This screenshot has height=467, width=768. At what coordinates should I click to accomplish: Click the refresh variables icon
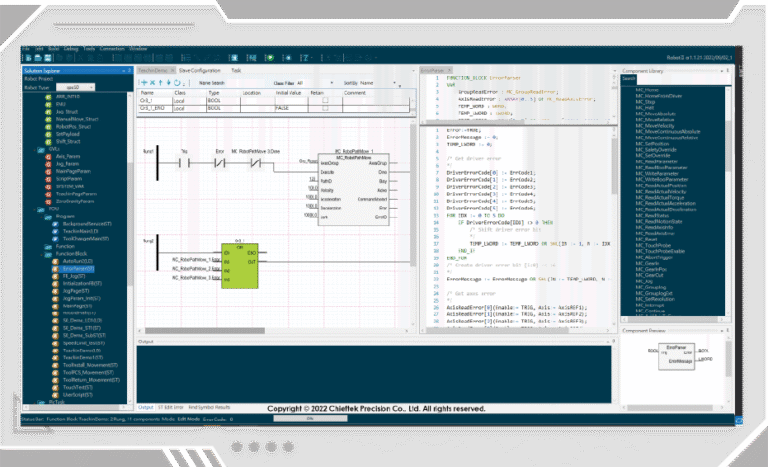pyautogui.click(x=177, y=83)
